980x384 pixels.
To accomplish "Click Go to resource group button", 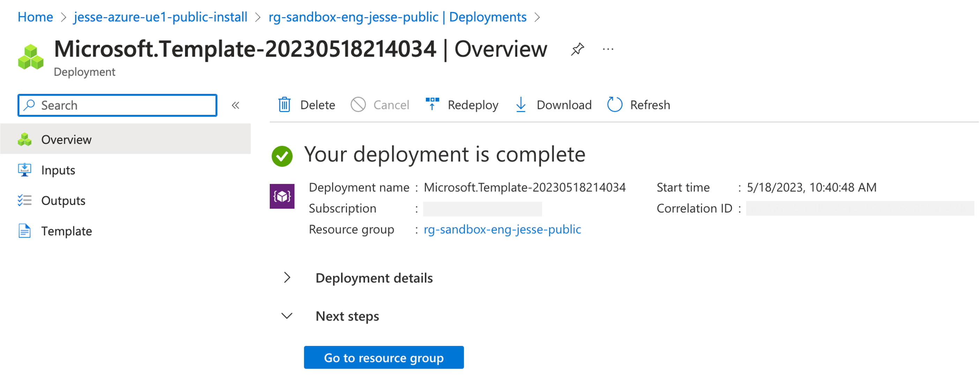I will click(384, 357).
